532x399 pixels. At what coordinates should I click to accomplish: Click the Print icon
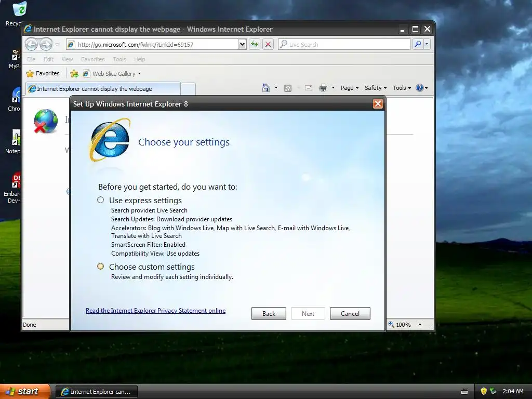323,88
